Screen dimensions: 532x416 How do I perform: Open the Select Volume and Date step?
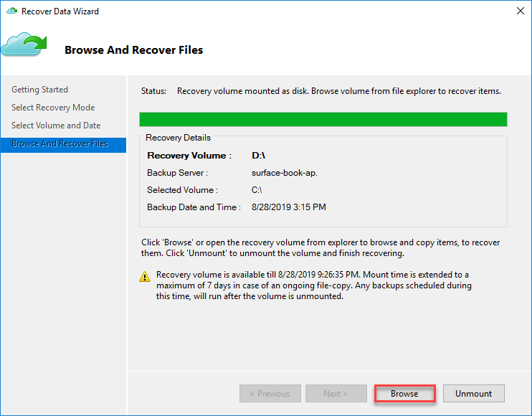coord(56,126)
